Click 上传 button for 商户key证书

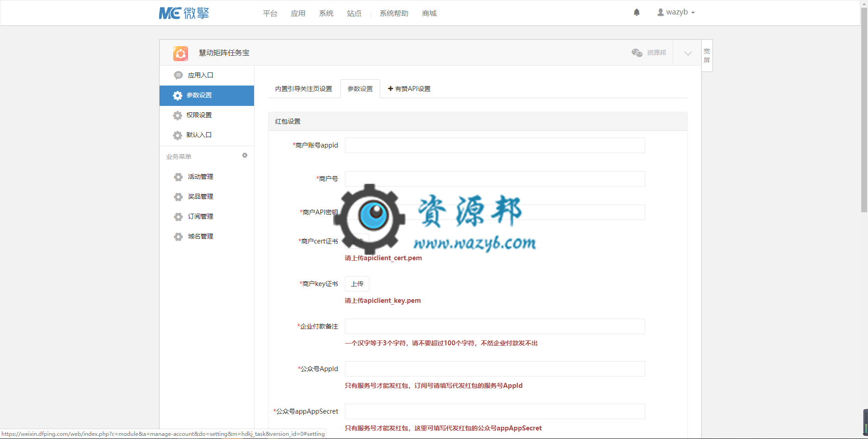pos(357,284)
